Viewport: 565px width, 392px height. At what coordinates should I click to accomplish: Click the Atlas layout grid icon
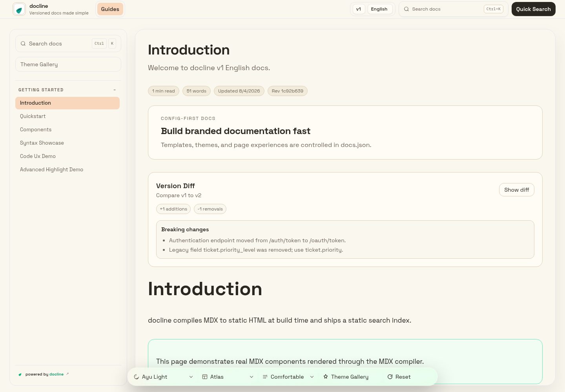(205, 377)
